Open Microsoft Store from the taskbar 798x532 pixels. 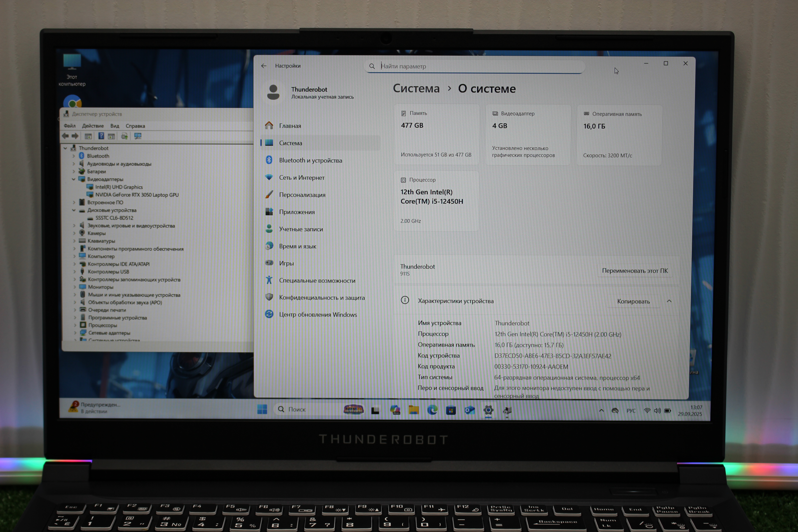click(x=451, y=411)
